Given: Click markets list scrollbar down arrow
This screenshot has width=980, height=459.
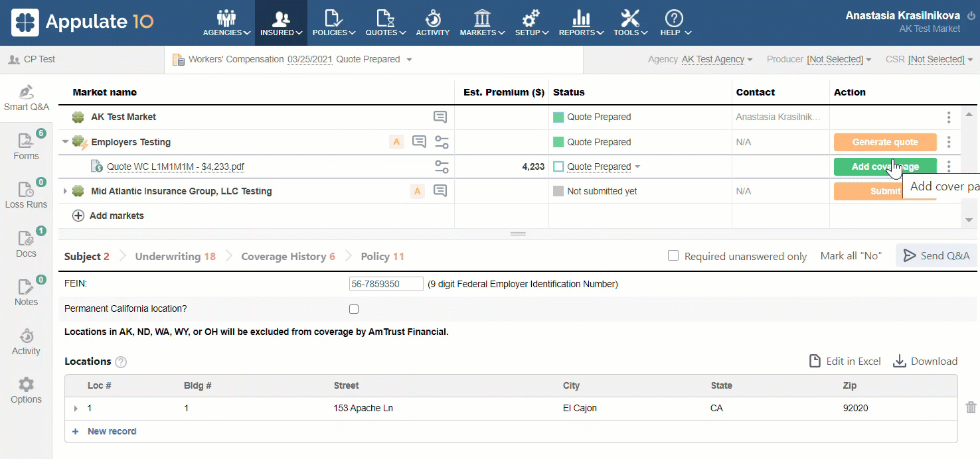Looking at the screenshot, I should click(x=969, y=220).
